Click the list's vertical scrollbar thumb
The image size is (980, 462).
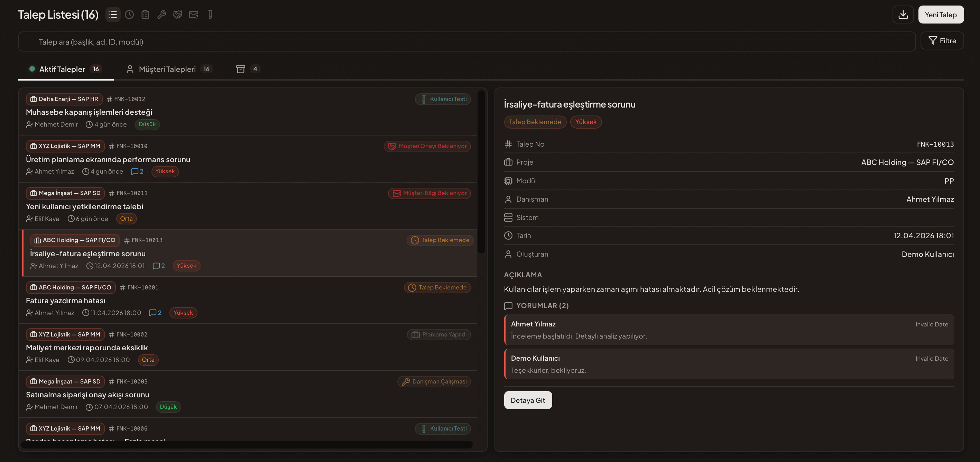[481, 171]
